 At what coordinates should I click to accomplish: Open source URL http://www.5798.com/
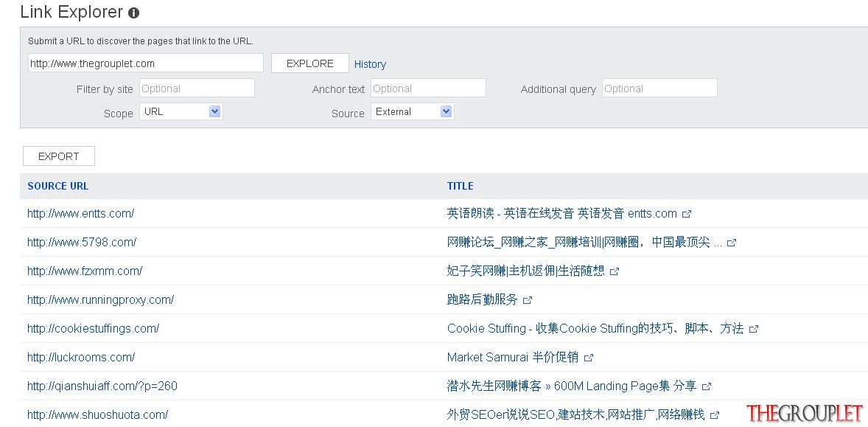pyautogui.click(x=82, y=242)
